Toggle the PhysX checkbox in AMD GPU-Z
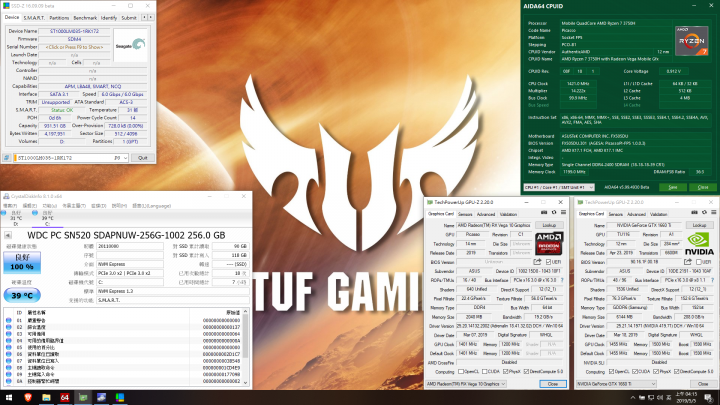The width and height of the screenshot is (720, 405). pyautogui.click(x=505, y=371)
